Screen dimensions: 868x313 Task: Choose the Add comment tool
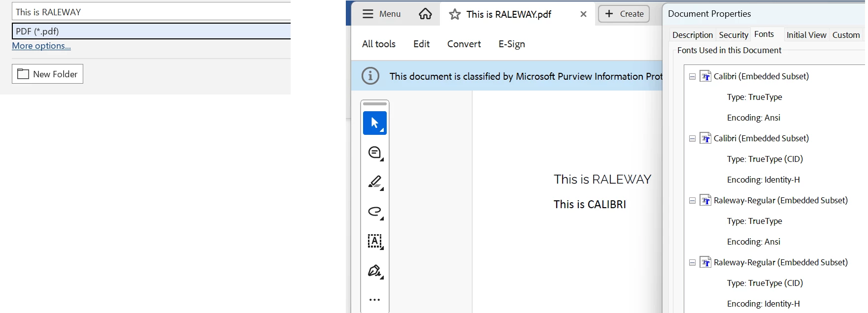[x=375, y=153]
